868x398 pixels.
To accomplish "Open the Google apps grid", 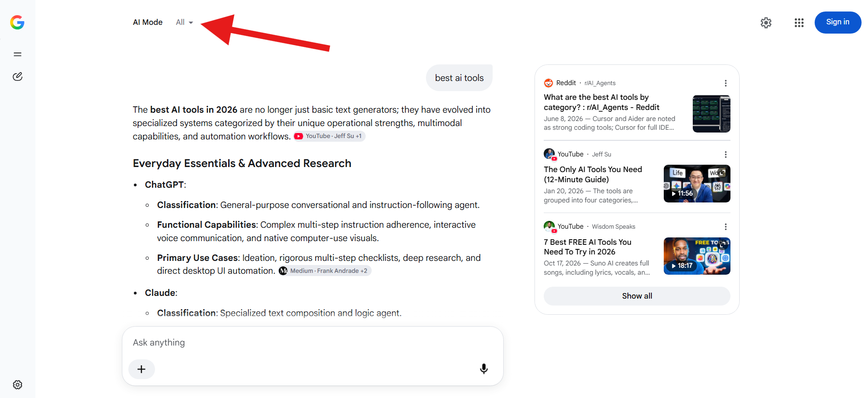I will [x=799, y=23].
